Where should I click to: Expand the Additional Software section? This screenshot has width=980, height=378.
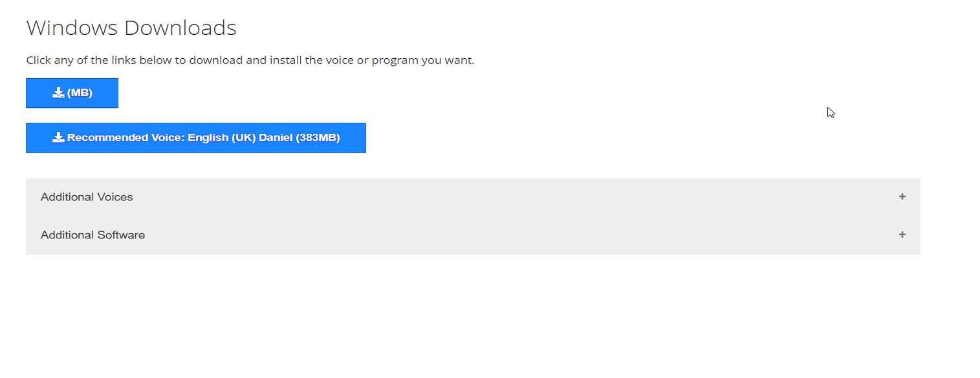click(x=472, y=235)
